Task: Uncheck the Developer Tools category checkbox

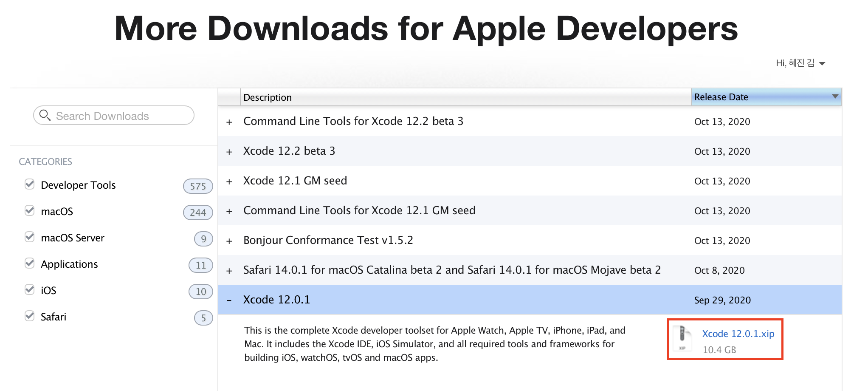Action: coord(30,184)
